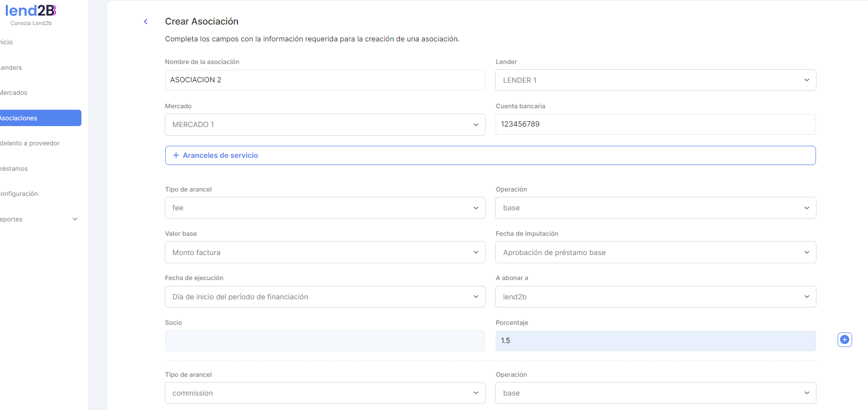Viewport: 868px width, 410px height.
Task: Open the commission Tipo de arancel dropdown
Action: tap(325, 393)
